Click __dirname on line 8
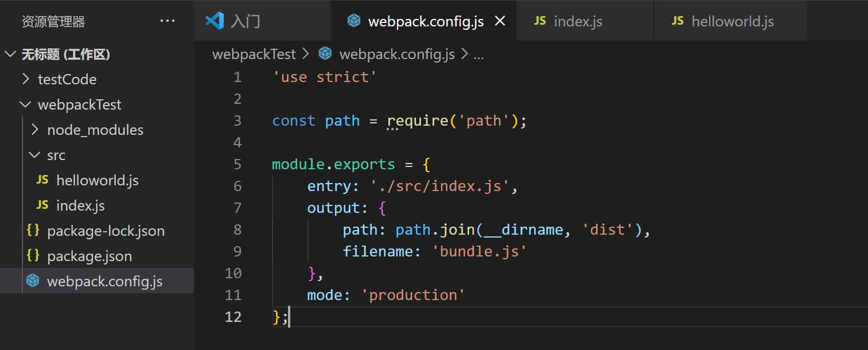Screen dimensions: 868x350 tap(523, 230)
